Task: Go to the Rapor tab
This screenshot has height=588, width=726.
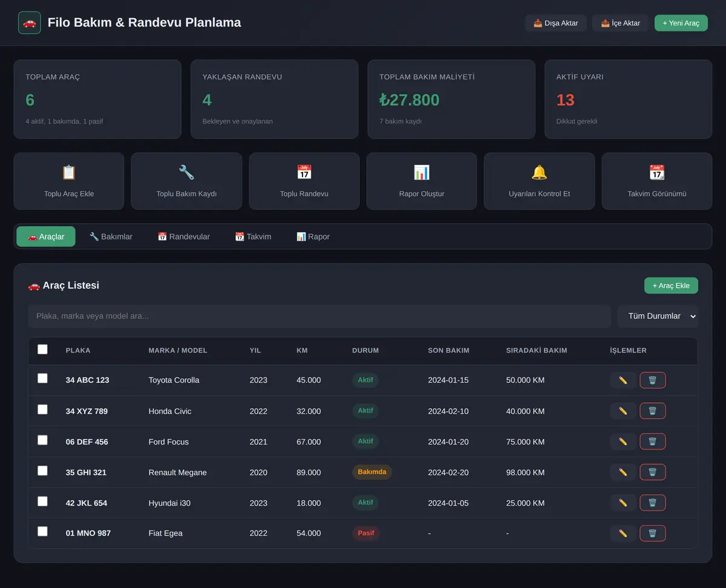Action: (313, 237)
